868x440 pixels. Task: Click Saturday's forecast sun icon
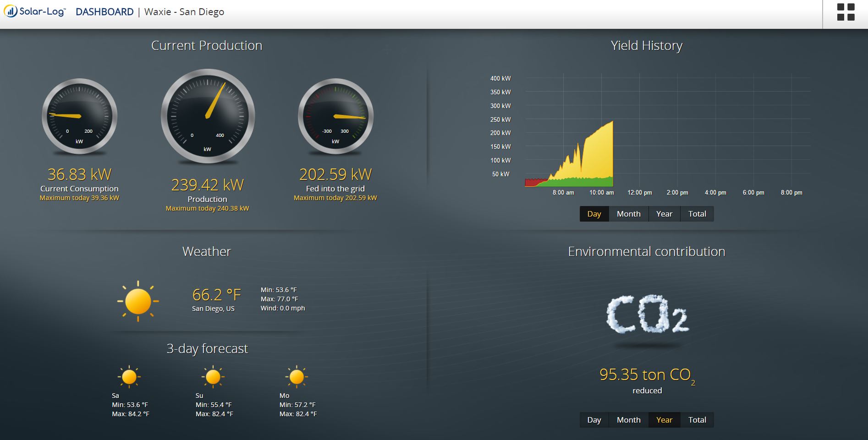(129, 377)
